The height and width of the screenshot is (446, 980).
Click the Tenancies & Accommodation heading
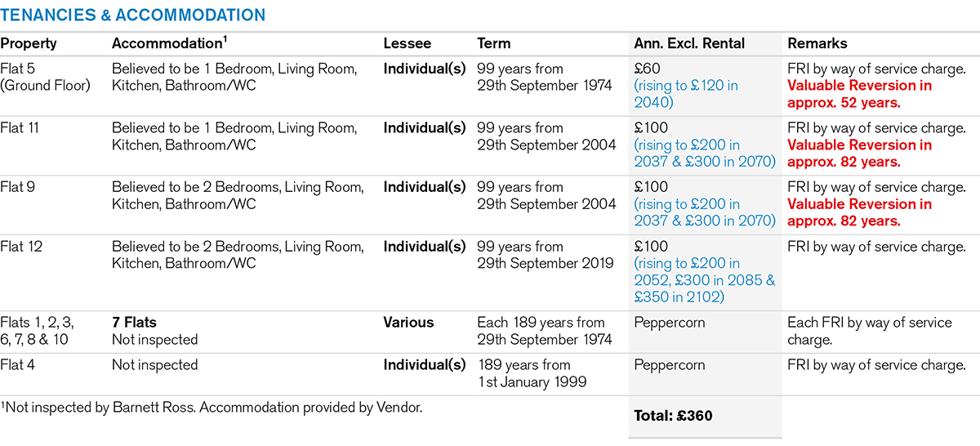click(x=132, y=15)
